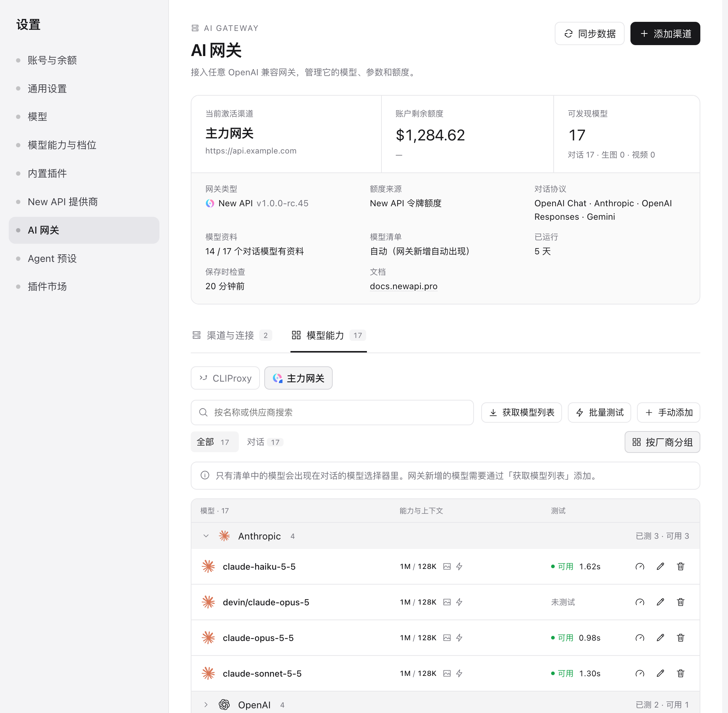Click the Anthropic logo in group header
This screenshot has height=713, width=728.
coord(224,536)
